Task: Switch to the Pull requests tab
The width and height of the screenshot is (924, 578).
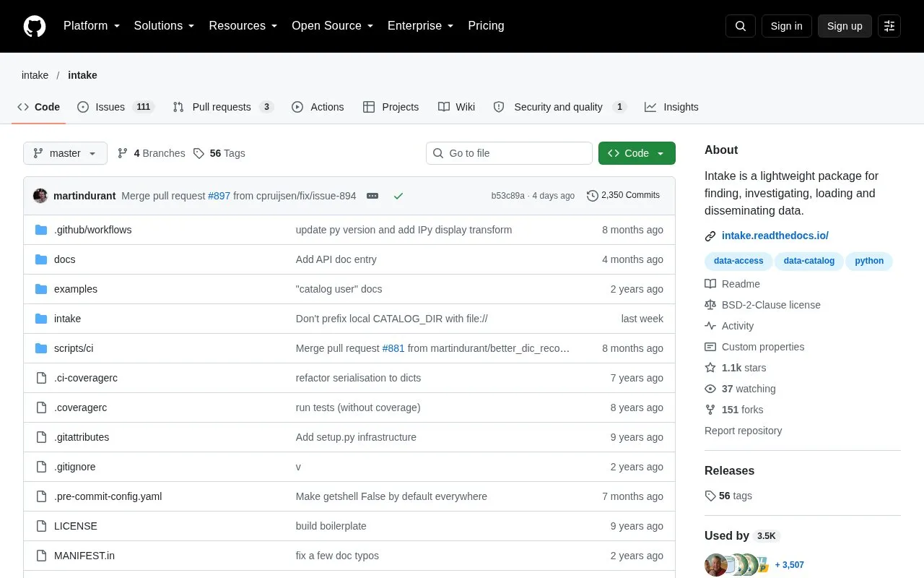Action: click(x=222, y=107)
